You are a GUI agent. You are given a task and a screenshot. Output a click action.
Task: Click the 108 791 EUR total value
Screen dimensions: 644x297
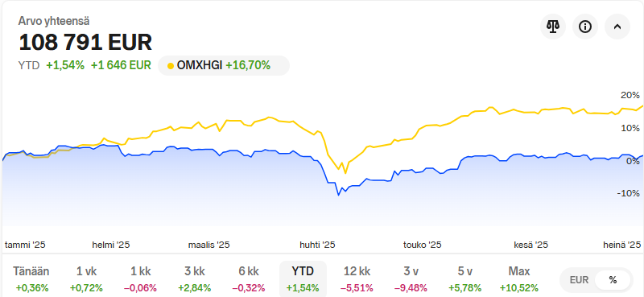[x=85, y=43]
